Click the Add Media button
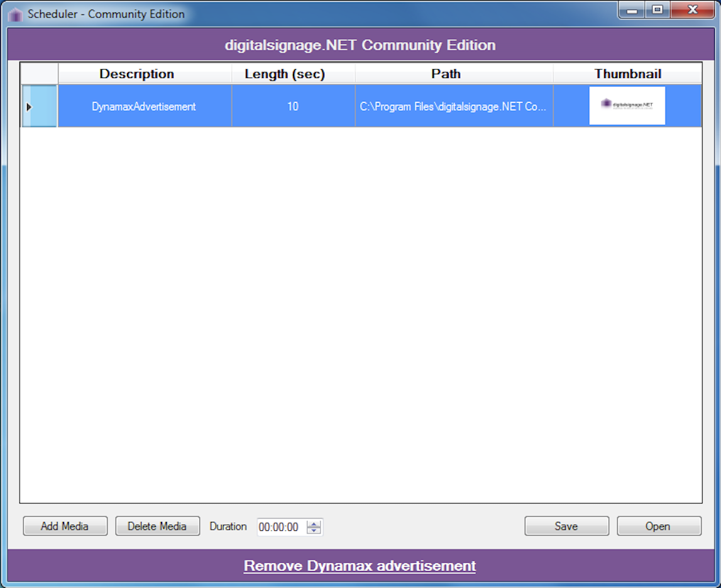 click(65, 526)
